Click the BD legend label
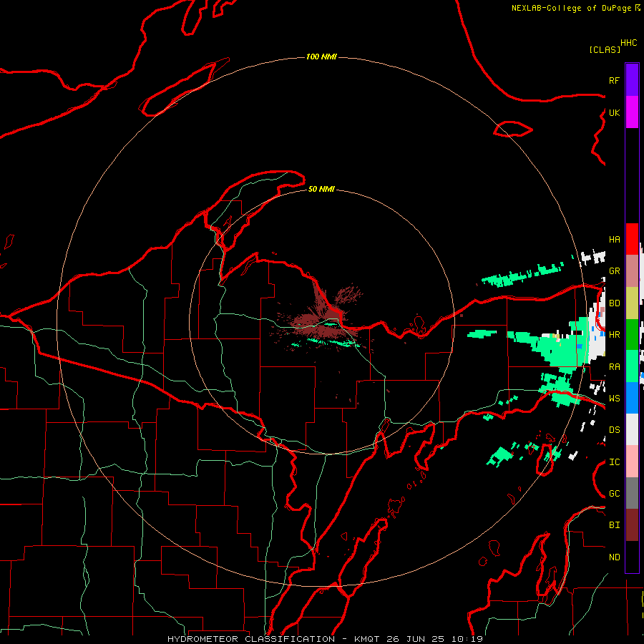 (614, 303)
